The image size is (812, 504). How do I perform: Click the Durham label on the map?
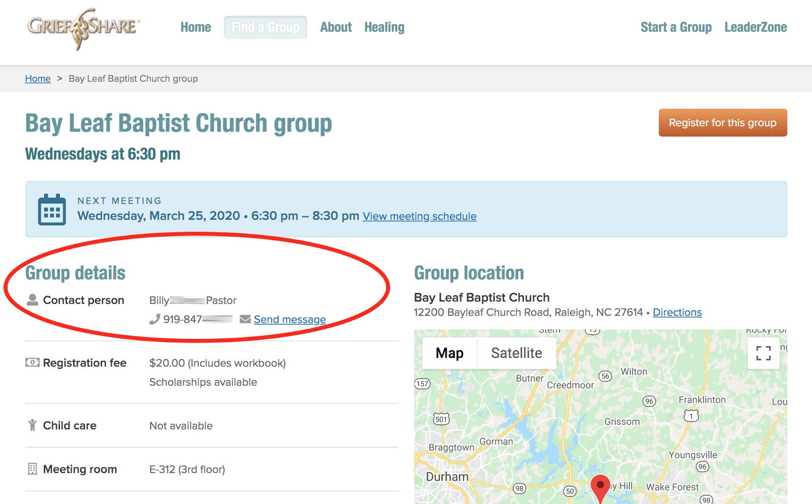447,477
